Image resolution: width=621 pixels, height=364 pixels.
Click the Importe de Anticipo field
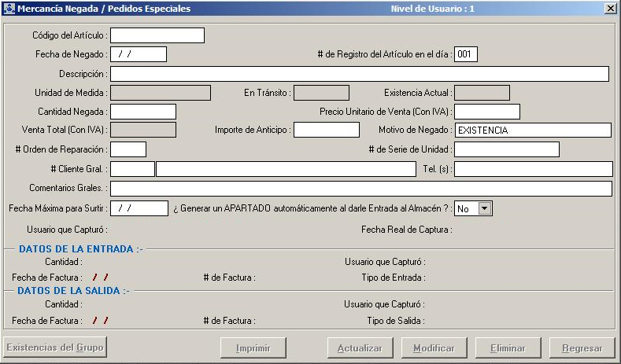[x=326, y=131]
